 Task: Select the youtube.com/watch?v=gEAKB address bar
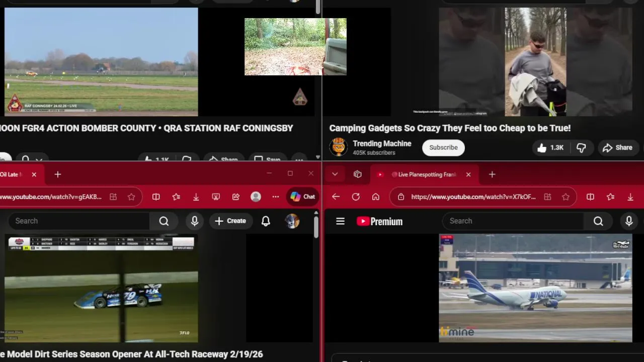pos(51,197)
